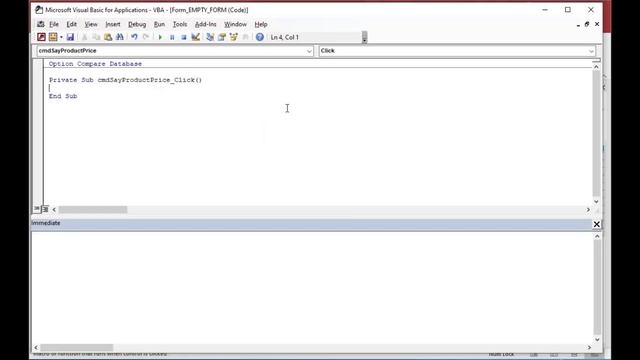Screen dimensions: 640x360
Task: Click the 'Private Sub cmdSayProductPrice_Click()' line
Action: tap(125, 80)
